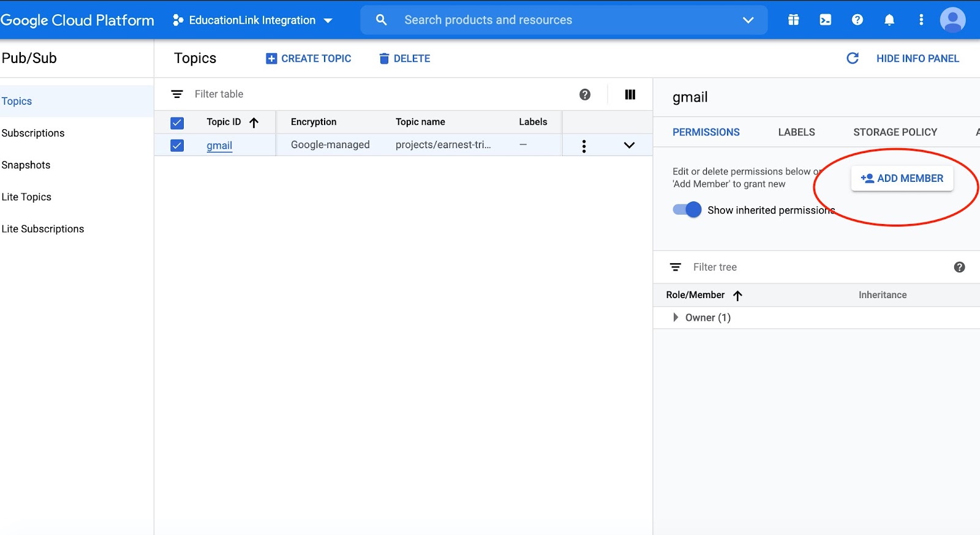Switch to the Storage Policy tab

tap(895, 132)
